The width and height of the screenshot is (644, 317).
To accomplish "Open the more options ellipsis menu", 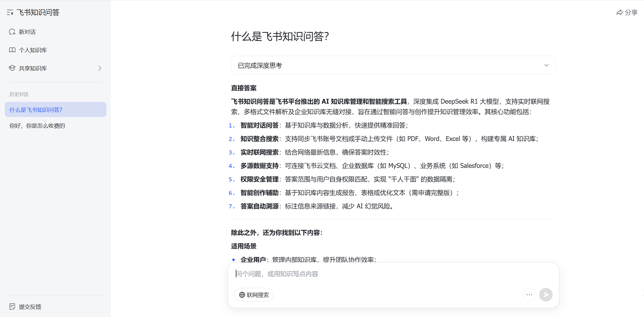I will (529, 295).
